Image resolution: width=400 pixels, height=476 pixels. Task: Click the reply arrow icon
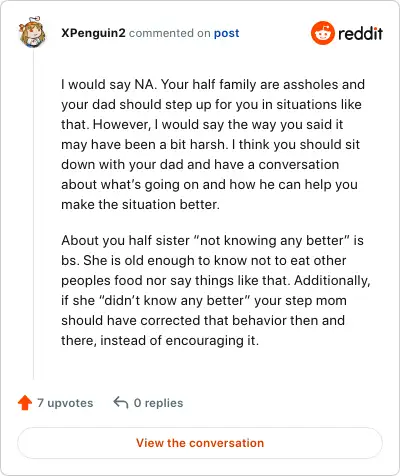tap(121, 403)
